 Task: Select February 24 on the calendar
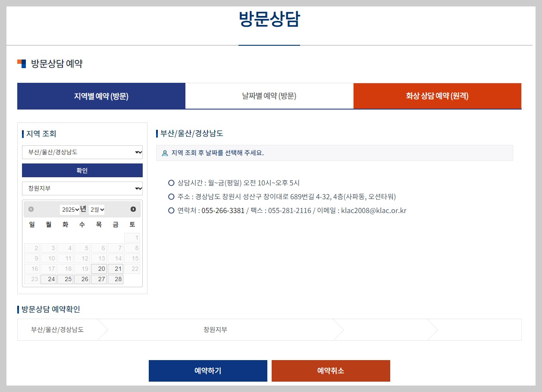48,279
